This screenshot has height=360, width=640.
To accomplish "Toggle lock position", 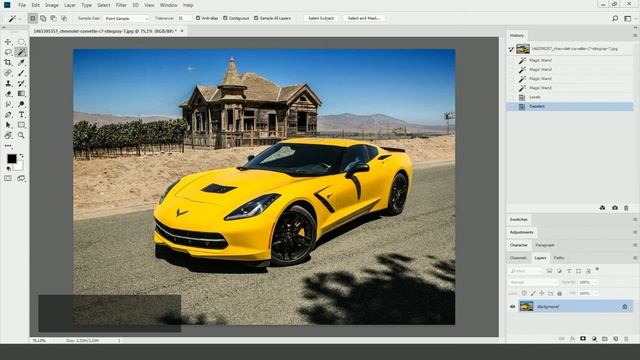I will pos(542,293).
